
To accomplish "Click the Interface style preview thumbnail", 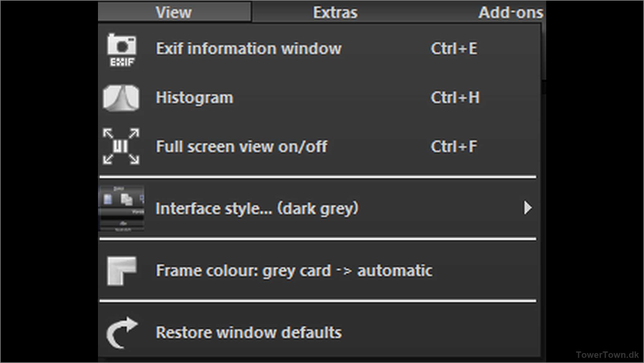I will pos(121,208).
